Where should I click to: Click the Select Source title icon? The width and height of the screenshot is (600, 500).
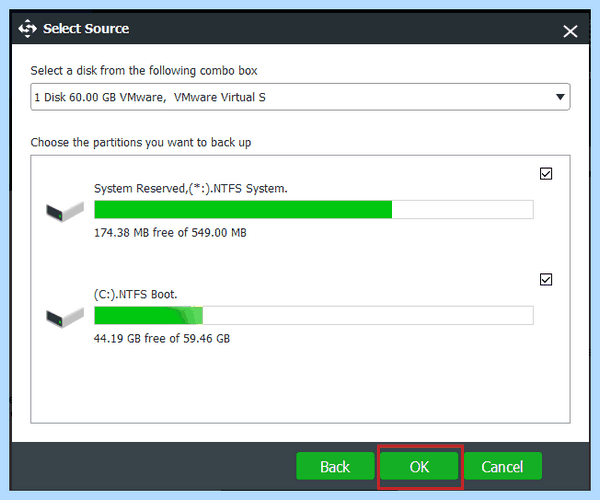pyautogui.click(x=28, y=29)
